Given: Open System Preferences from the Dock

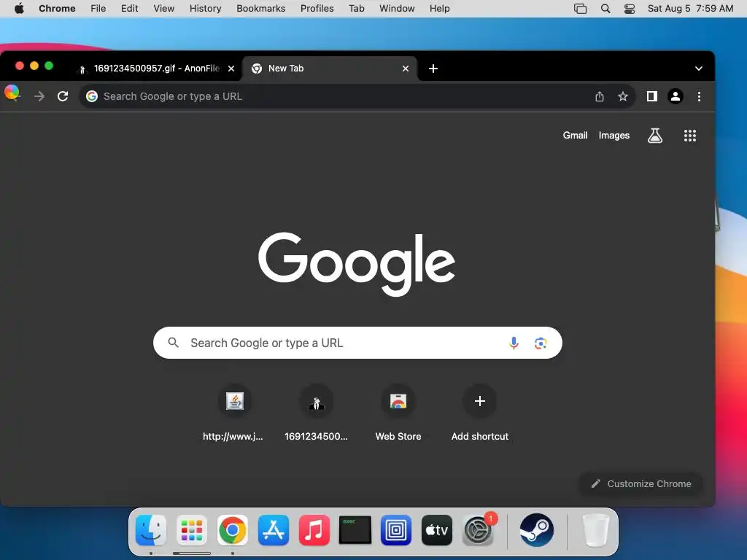Looking at the screenshot, I should pyautogui.click(x=478, y=530).
